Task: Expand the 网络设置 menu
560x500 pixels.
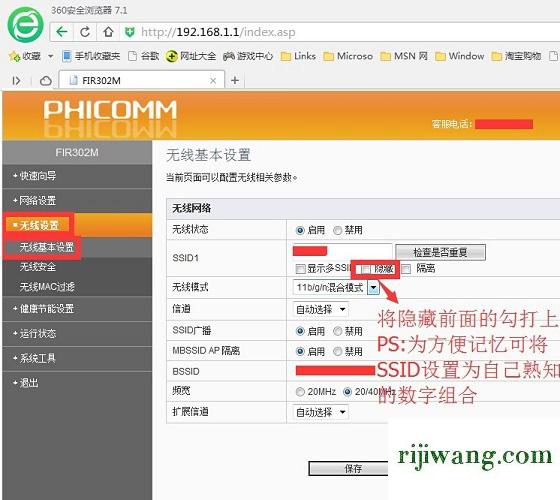Action: point(77,200)
